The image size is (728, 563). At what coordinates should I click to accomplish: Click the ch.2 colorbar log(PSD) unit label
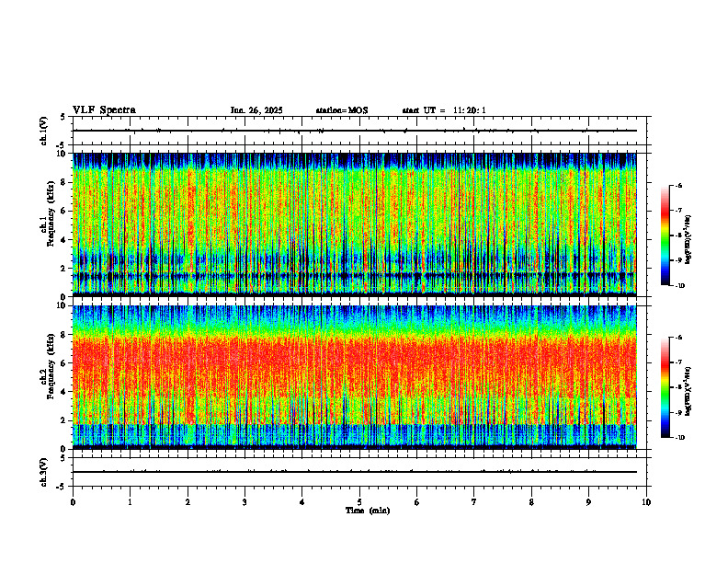coord(689,392)
